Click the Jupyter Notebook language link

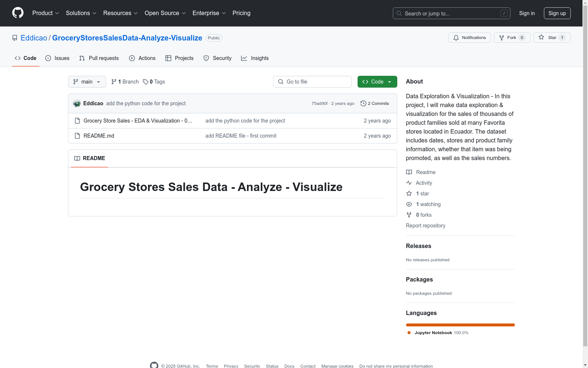[x=438, y=333]
